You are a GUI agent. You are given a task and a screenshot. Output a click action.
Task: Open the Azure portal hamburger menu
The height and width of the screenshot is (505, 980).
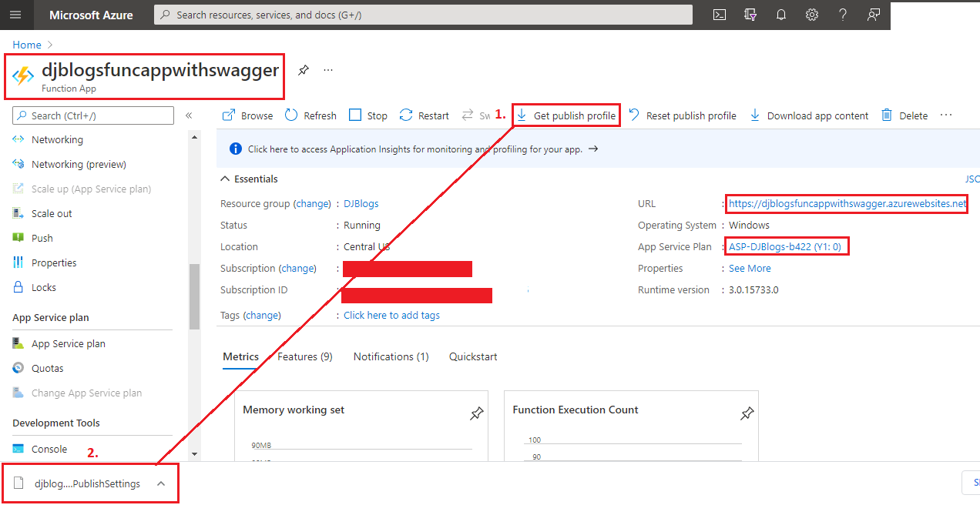point(16,15)
